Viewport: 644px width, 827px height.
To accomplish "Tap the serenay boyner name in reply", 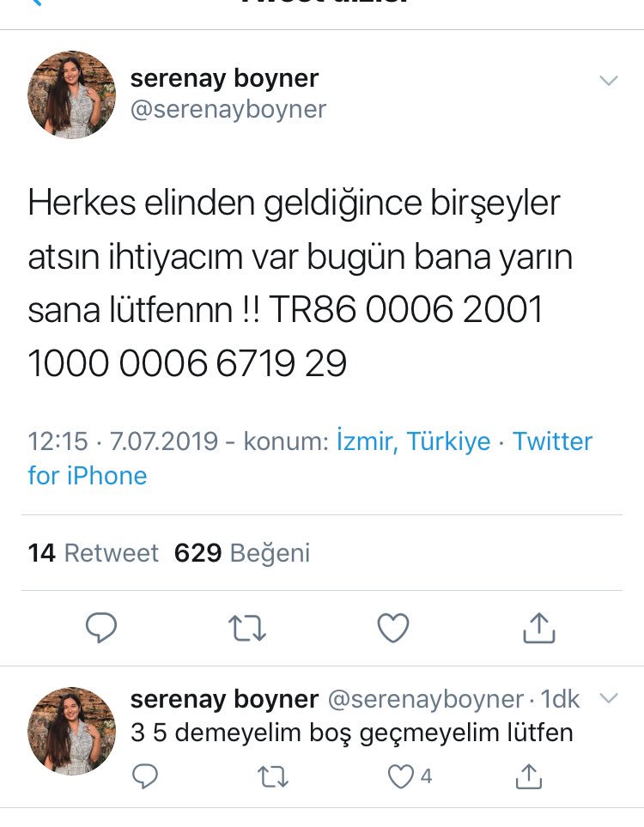I will click(224, 699).
